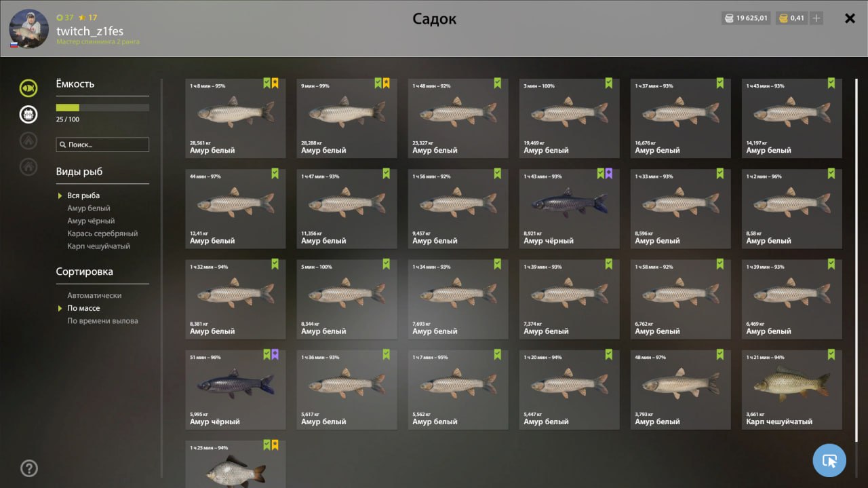Show Вся рыба filter

[83, 195]
